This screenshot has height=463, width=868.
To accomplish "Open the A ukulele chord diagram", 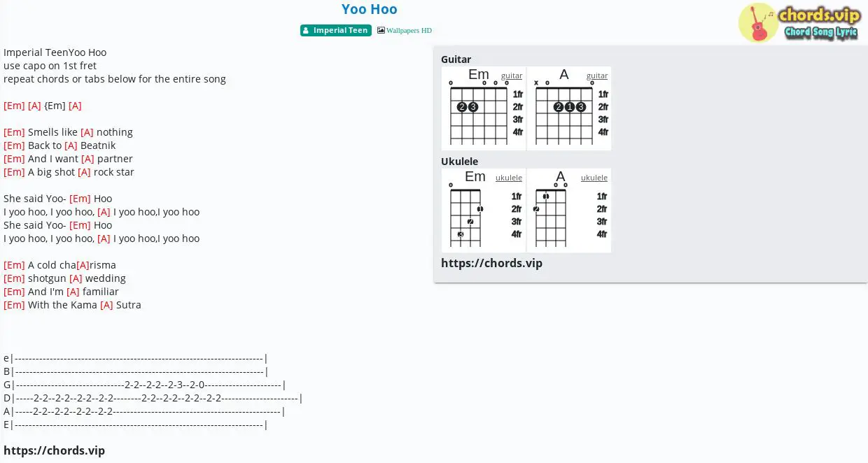I will [x=569, y=211].
